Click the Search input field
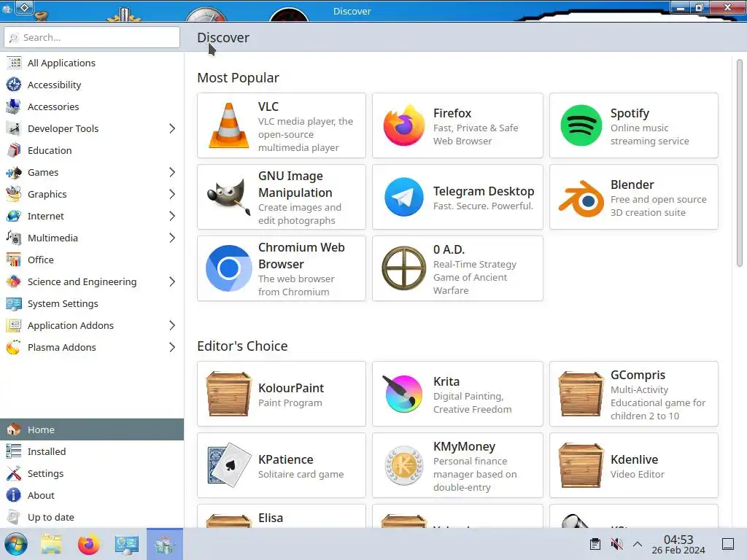This screenshot has height=560, width=747. 92,37
